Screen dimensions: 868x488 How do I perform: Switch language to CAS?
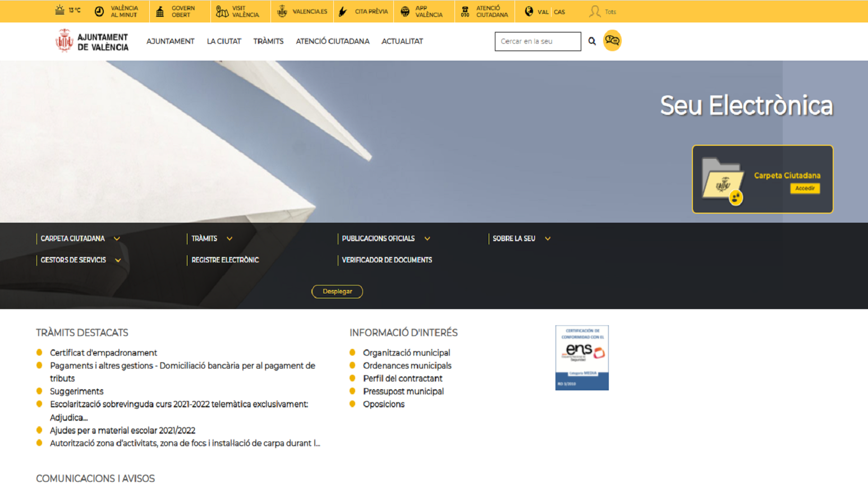pyautogui.click(x=559, y=12)
